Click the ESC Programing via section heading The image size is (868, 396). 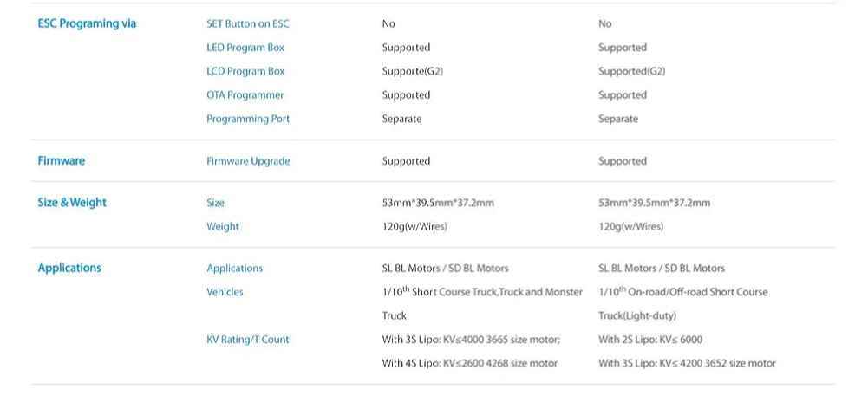[87, 23]
